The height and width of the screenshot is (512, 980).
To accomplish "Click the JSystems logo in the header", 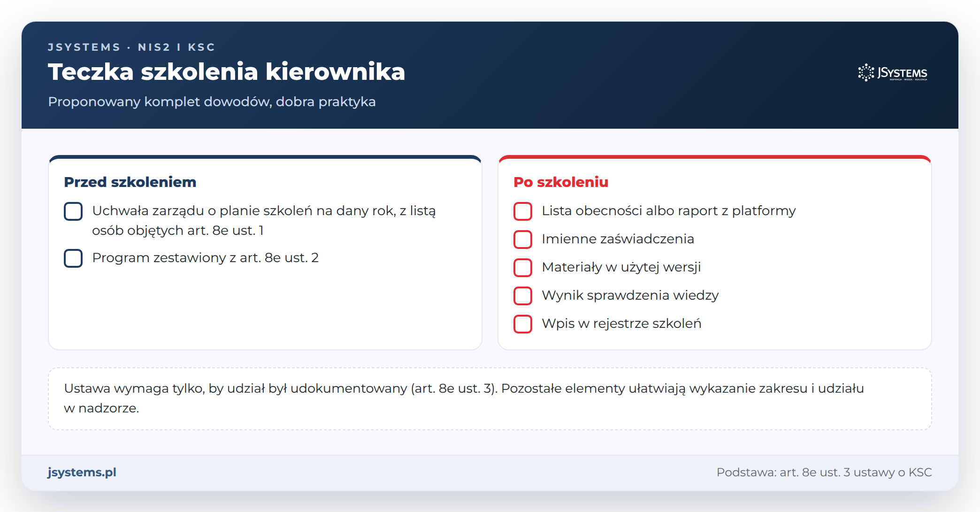I will 893,73.
